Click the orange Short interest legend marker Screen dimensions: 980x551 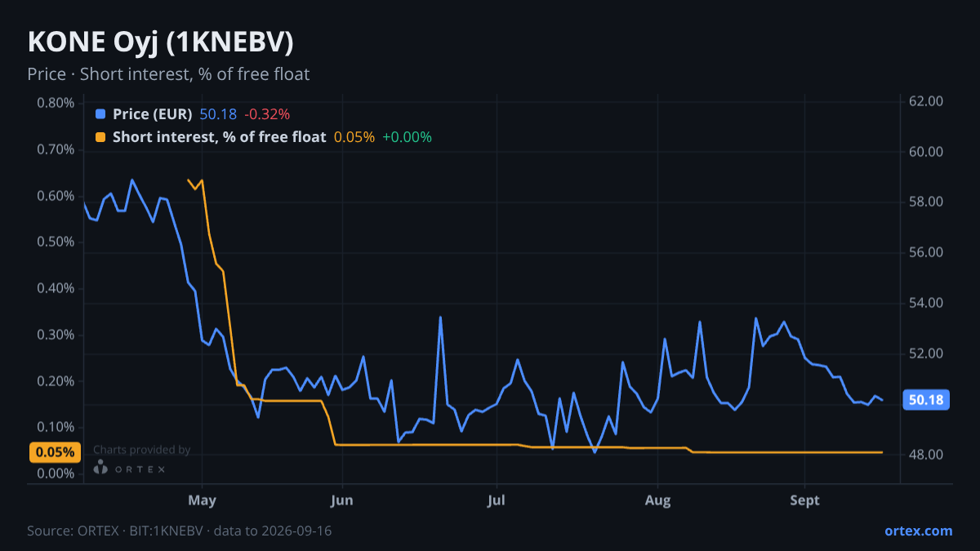[100, 137]
